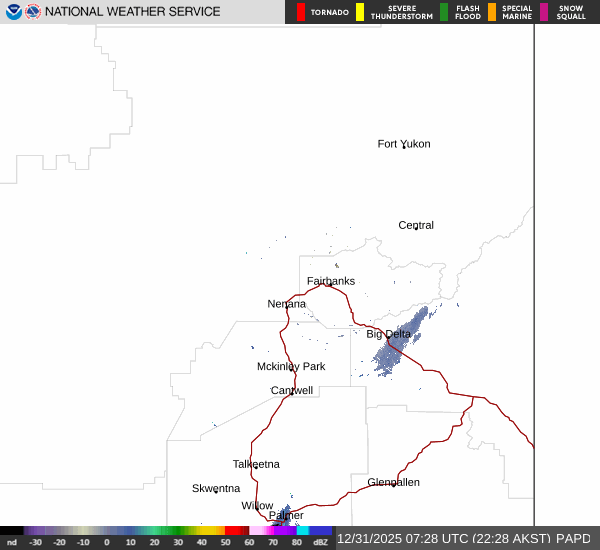Click the Central city label

click(x=416, y=225)
